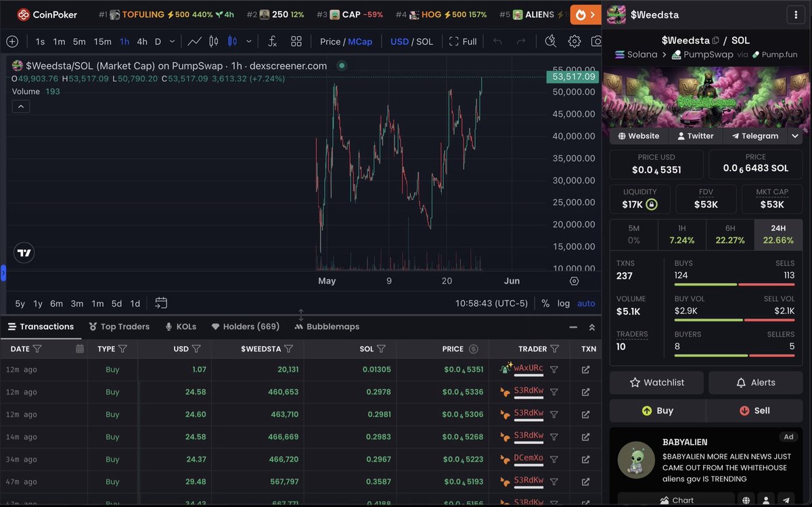Filter by $WEEDSTA amount funnel icon
The width and height of the screenshot is (812, 507).
(x=288, y=349)
